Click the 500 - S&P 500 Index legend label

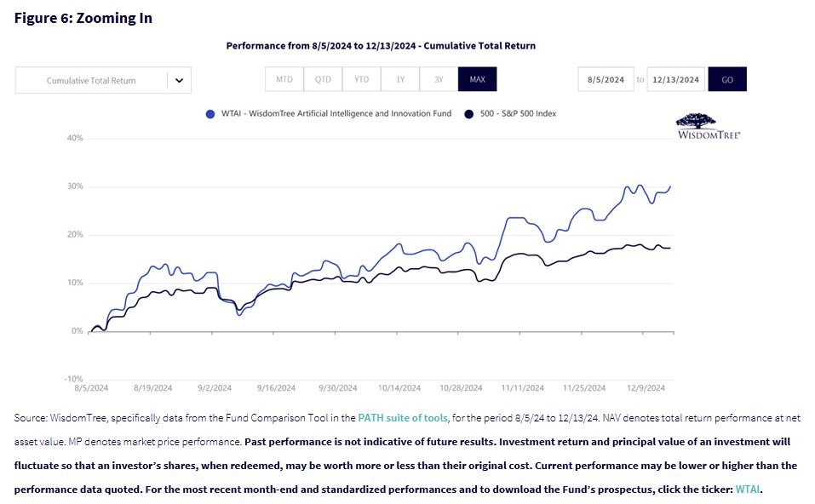518,113
